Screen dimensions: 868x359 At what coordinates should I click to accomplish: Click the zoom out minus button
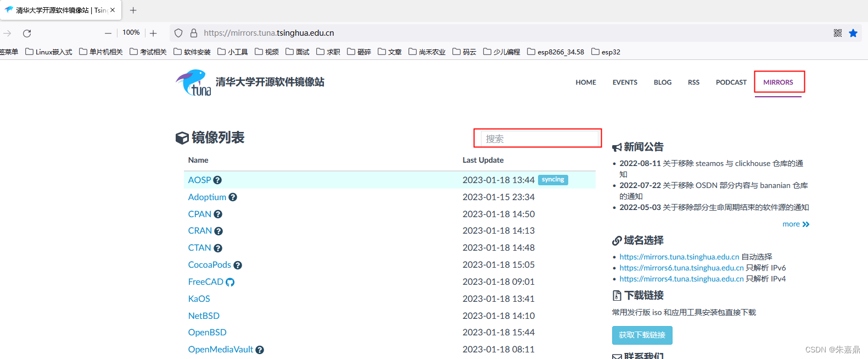pos(108,33)
